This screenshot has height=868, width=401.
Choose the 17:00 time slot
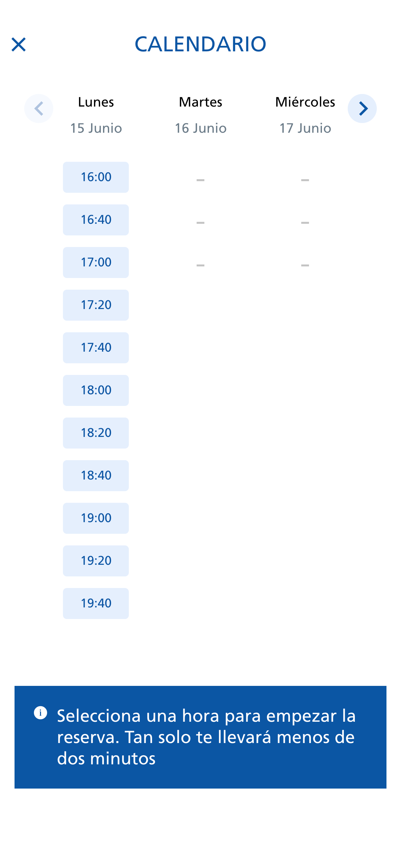tap(96, 263)
